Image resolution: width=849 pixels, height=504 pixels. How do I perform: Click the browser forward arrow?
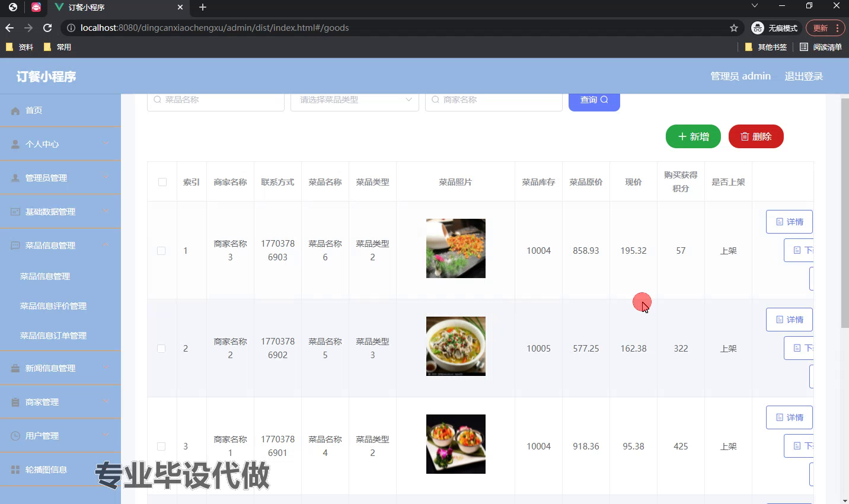(x=28, y=28)
